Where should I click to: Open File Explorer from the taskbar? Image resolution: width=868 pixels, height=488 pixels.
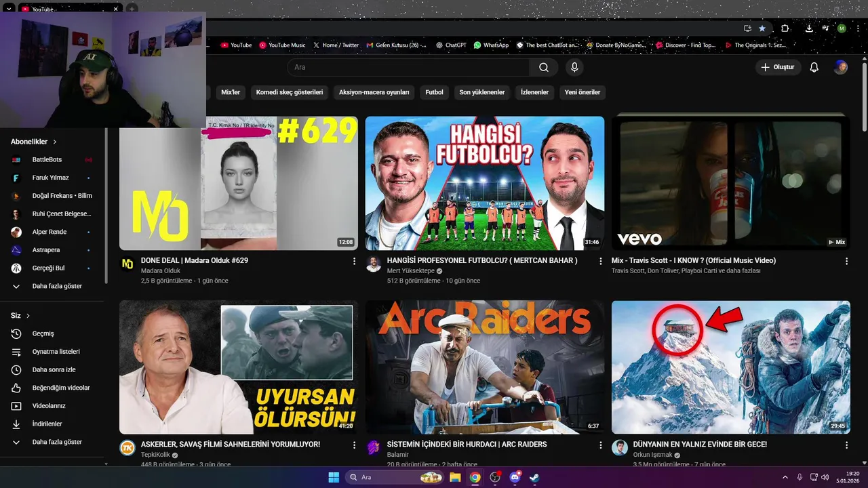tap(455, 477)
